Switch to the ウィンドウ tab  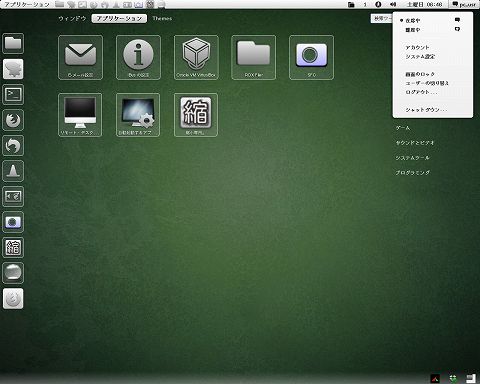click(x=72, y=18)
